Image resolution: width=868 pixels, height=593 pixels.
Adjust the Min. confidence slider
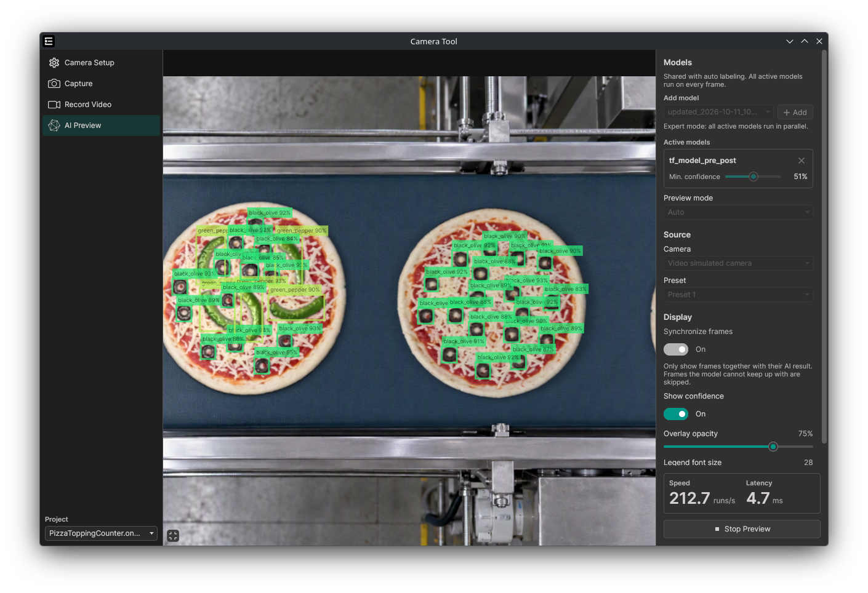753,177
